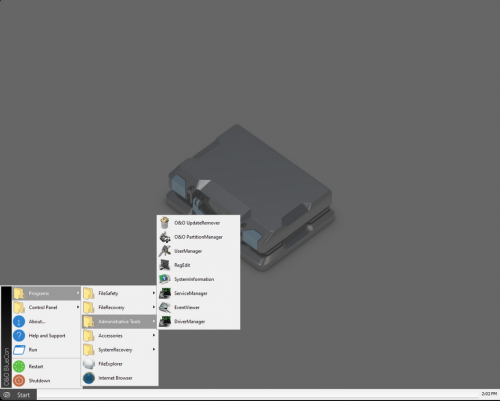Open EventViewer icon
Image resolution: width=500 pixels, height=401 pixels.
click(x=165, y=307)
